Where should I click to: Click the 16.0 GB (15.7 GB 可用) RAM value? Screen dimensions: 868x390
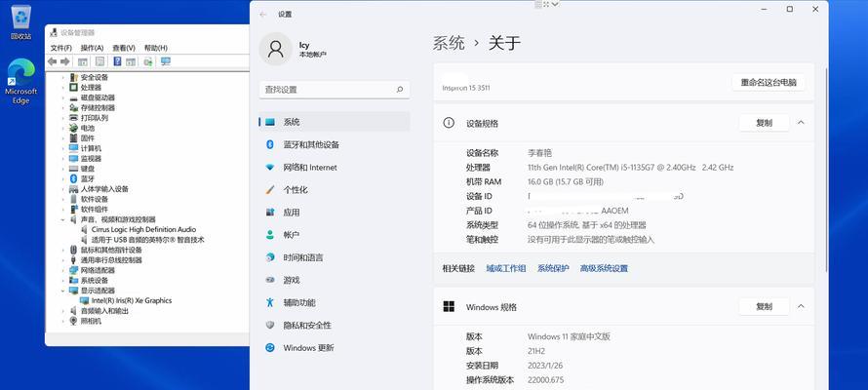tap(566, 182)
